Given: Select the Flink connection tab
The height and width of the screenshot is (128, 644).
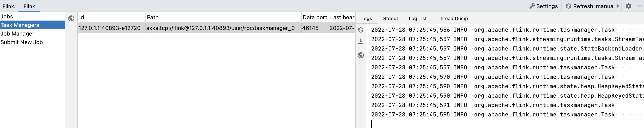Looking at the screenshot, I should (x=29, y=6).
